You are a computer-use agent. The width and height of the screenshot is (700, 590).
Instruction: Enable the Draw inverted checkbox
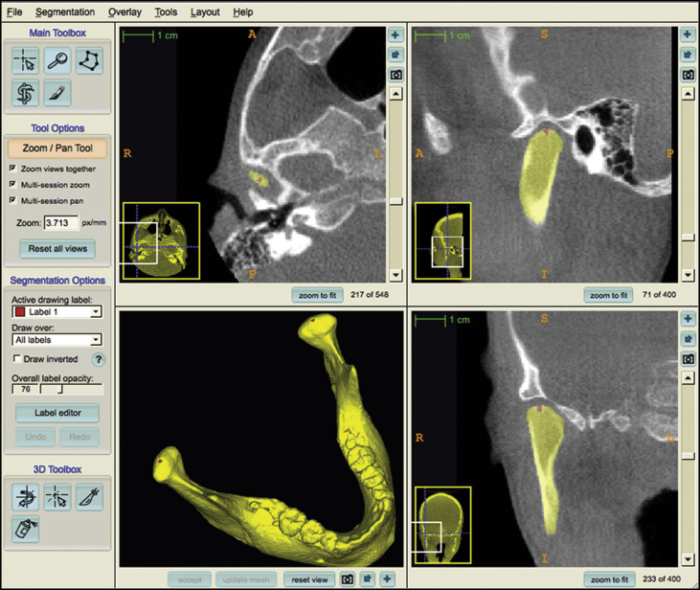pos(16,359)
